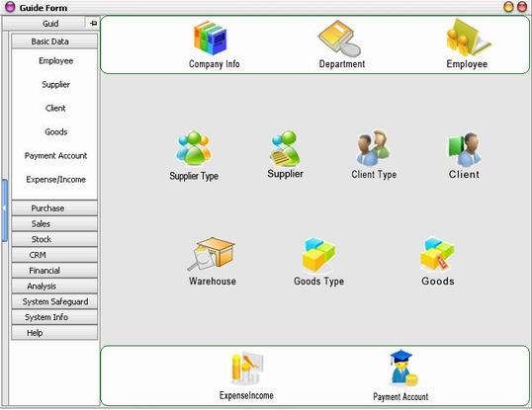
Task: Expand the Purchase section
Action: point(54,208)
